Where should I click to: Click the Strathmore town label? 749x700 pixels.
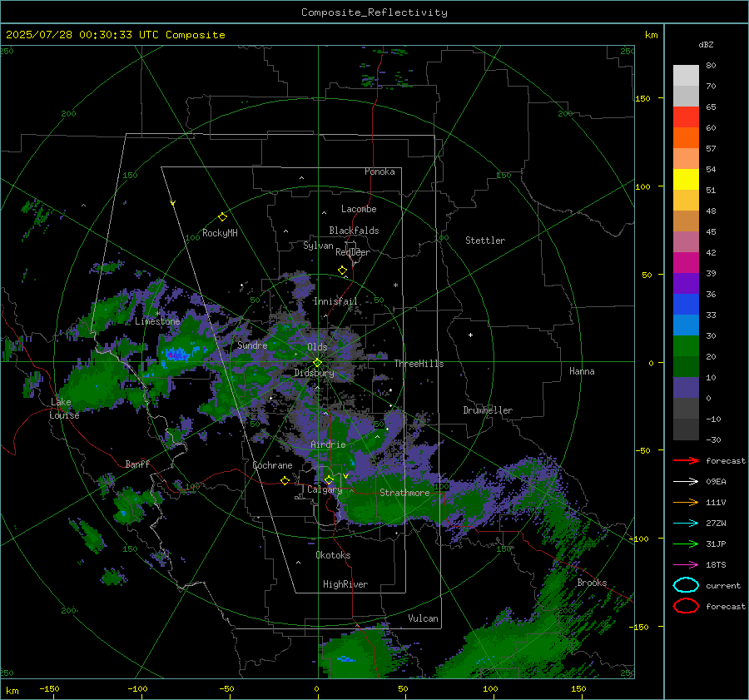404,493
